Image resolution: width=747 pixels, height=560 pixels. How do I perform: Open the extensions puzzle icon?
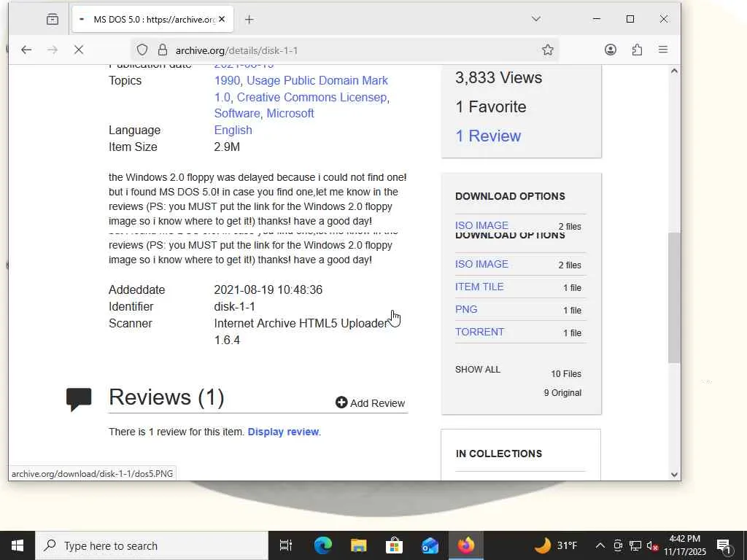coord(637,50)
